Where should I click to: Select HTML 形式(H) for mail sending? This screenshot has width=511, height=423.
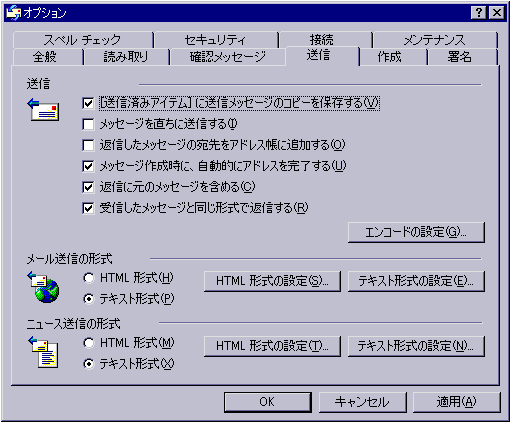point(89,278)
